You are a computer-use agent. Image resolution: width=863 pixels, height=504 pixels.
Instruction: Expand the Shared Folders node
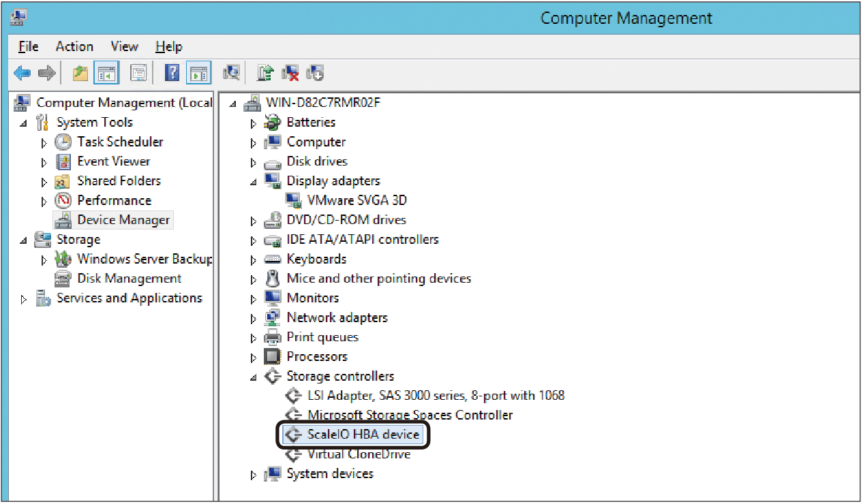(x=44, y=182)
